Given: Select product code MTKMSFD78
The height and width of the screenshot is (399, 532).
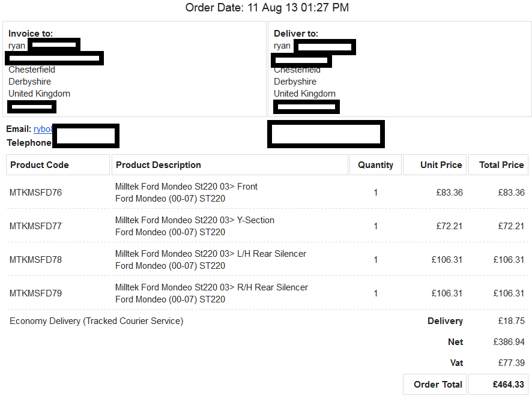Looking at the screenshot, I should pos(35,260).
